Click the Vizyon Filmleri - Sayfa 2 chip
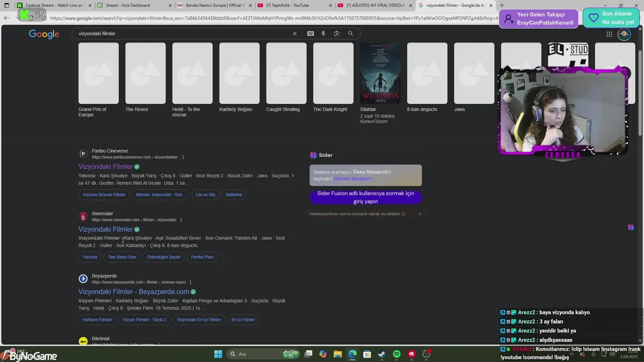Viewport: 644px width, 362px height. pyautogui.click(x=144, y=320)
